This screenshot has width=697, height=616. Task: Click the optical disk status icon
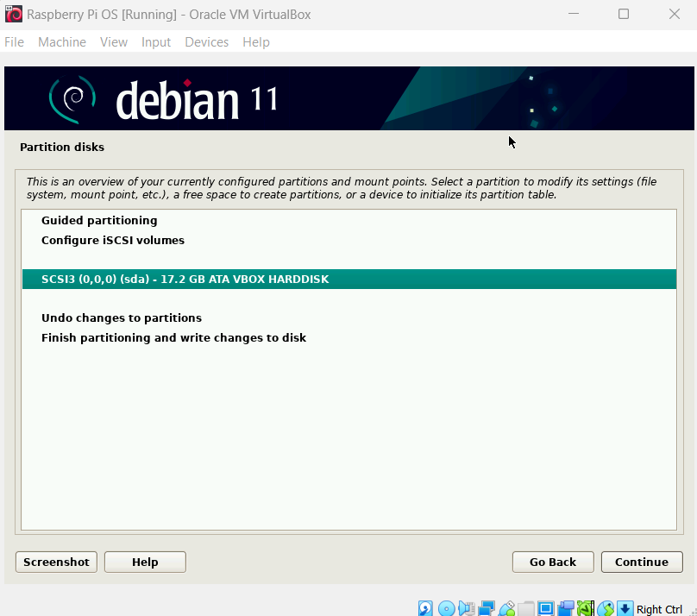(x=446, y=608)
